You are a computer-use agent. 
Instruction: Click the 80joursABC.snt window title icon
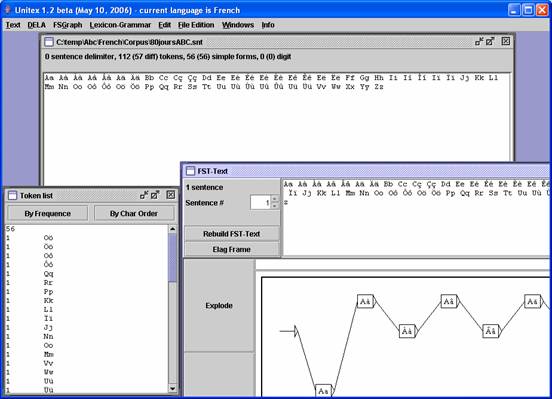pyautogui.click(x=49, y=42)
